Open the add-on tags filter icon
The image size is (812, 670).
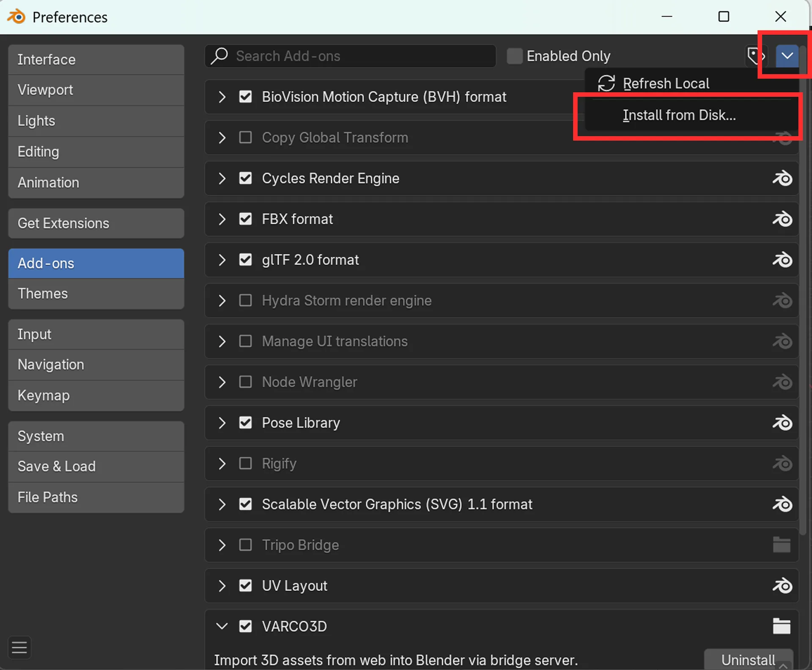tap(755, 56)
